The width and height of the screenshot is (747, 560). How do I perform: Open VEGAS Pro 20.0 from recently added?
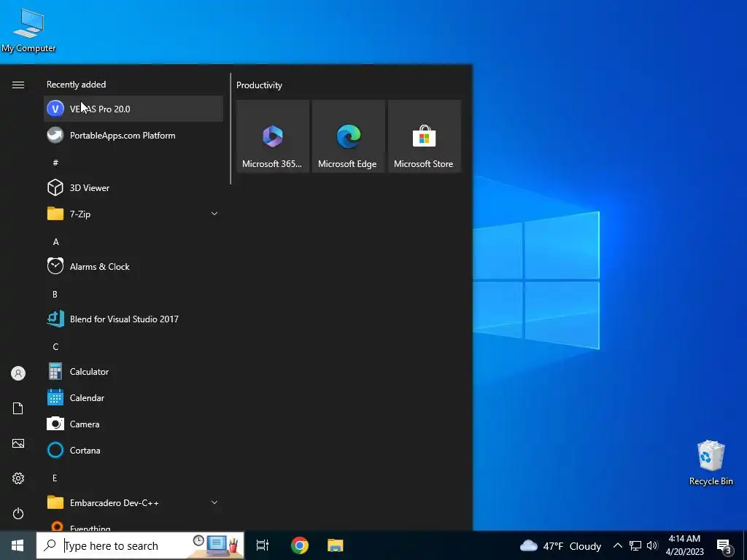point(133,109)
